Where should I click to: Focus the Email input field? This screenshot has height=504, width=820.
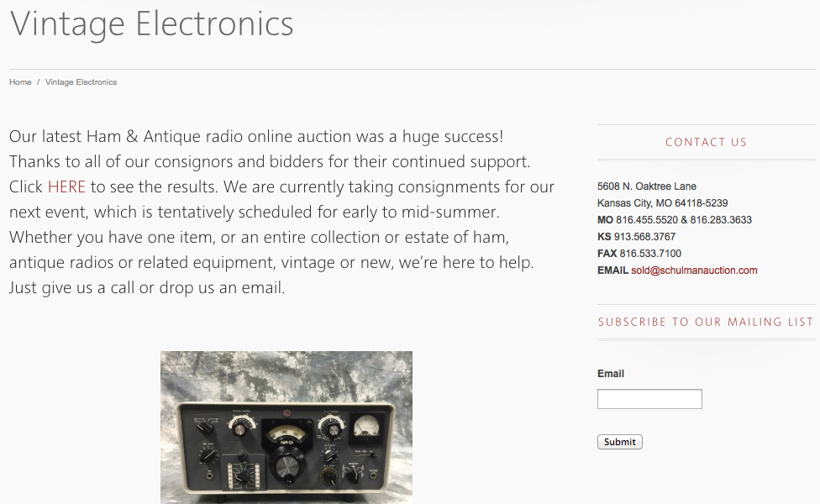[649, 399]
